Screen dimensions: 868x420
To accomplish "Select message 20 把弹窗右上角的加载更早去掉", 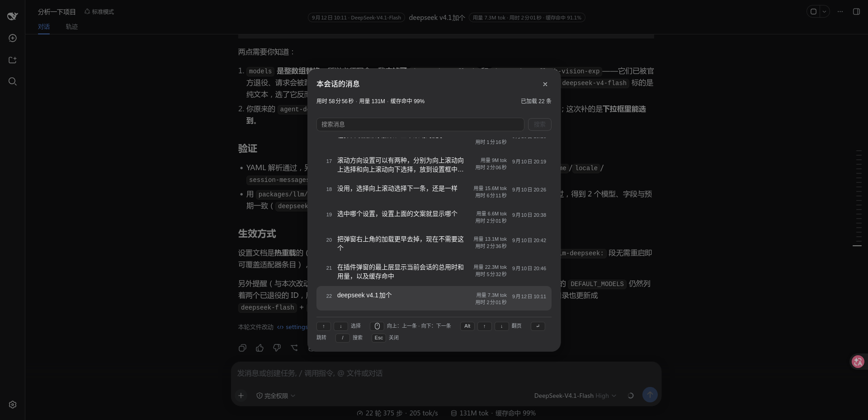I will [434, 243].
